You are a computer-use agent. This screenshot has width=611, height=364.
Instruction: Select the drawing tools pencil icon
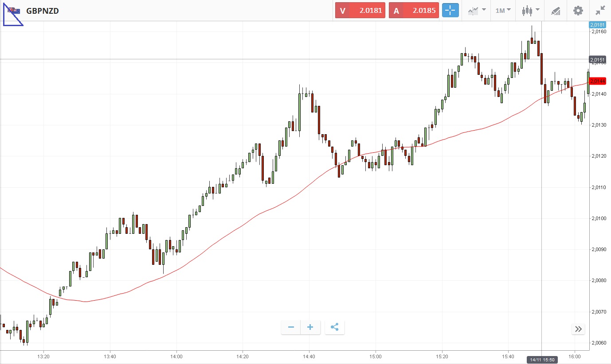pos(556,11)
